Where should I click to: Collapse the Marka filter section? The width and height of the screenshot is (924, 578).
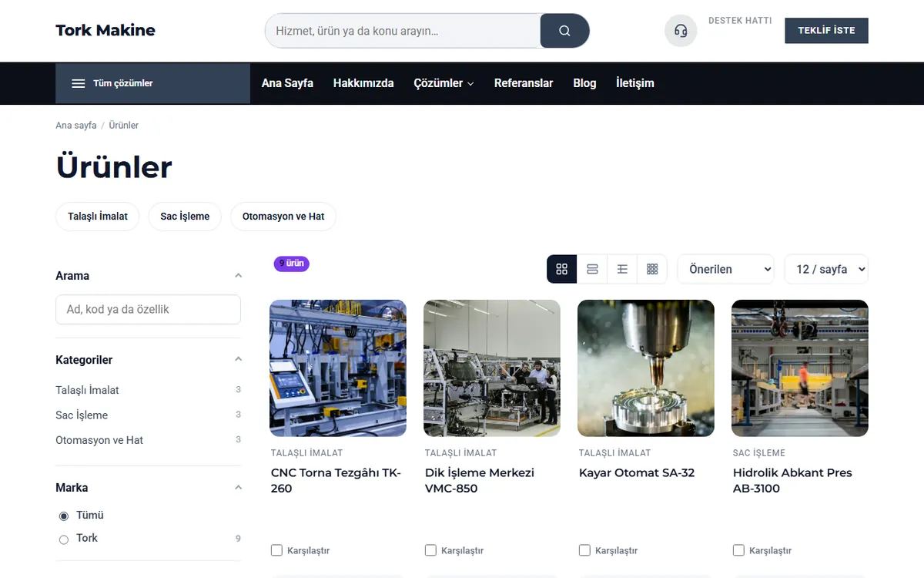238,488
